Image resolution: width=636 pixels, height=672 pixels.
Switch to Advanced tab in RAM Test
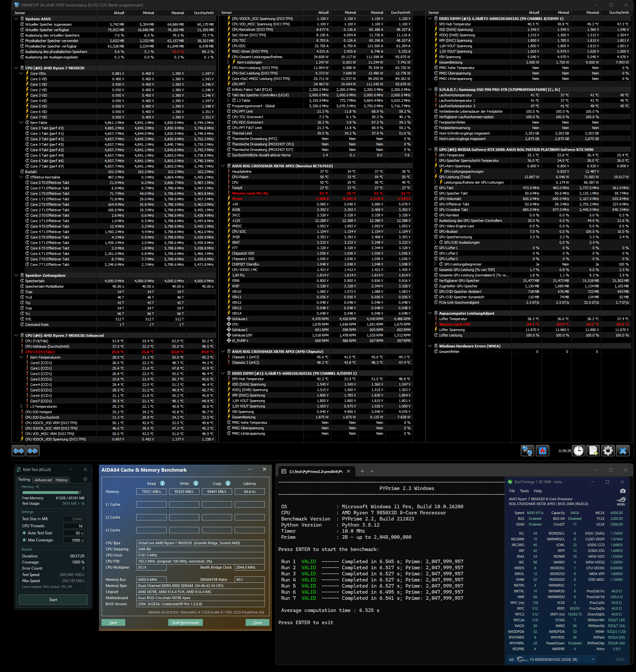[x=43, y=480]
